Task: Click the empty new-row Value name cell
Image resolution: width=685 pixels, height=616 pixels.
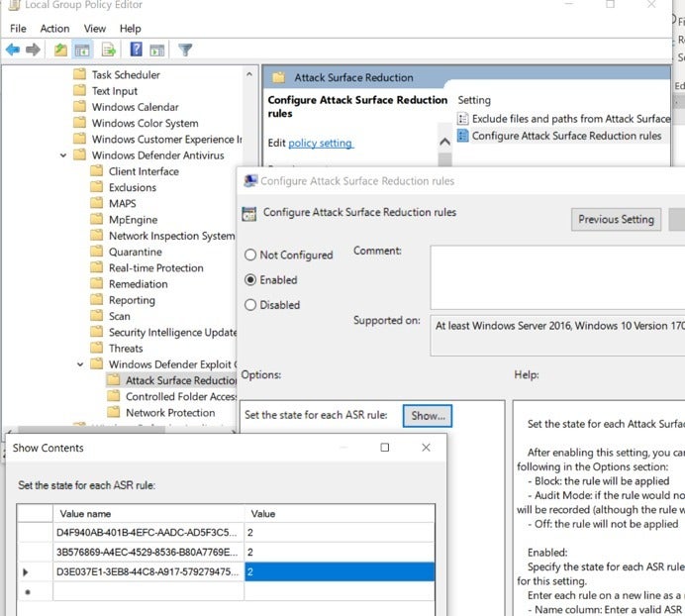Action: click(148, 591)
